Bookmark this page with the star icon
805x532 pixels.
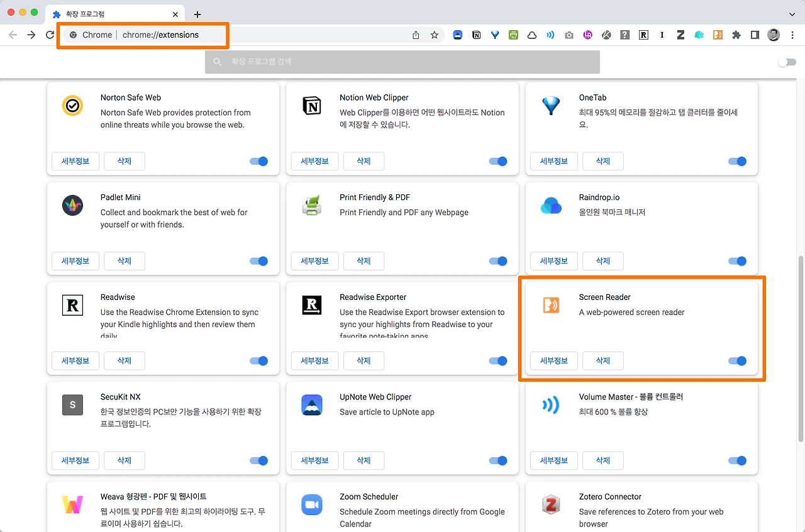[x=435, y=35]
